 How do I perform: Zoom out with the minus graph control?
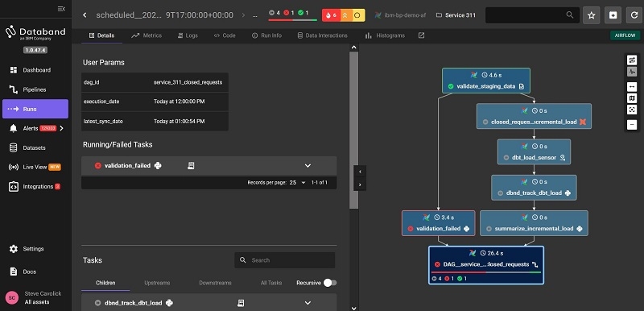tap(632, 125)
